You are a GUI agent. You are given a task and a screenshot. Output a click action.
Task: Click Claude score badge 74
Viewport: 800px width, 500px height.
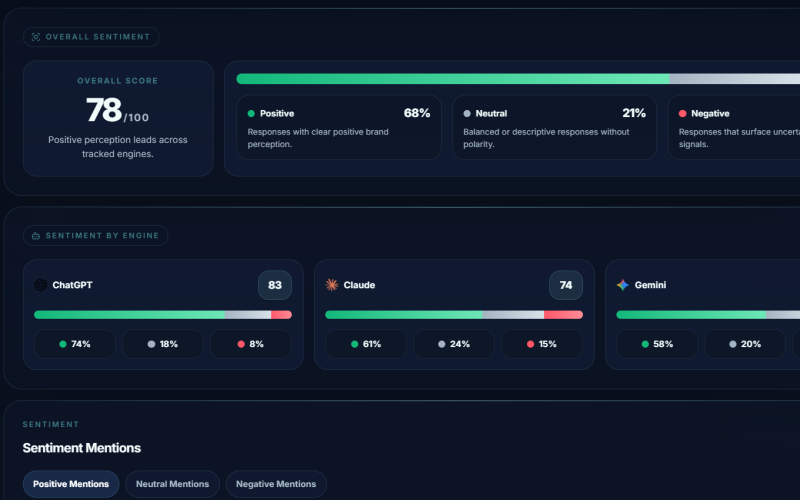point(566,285)
